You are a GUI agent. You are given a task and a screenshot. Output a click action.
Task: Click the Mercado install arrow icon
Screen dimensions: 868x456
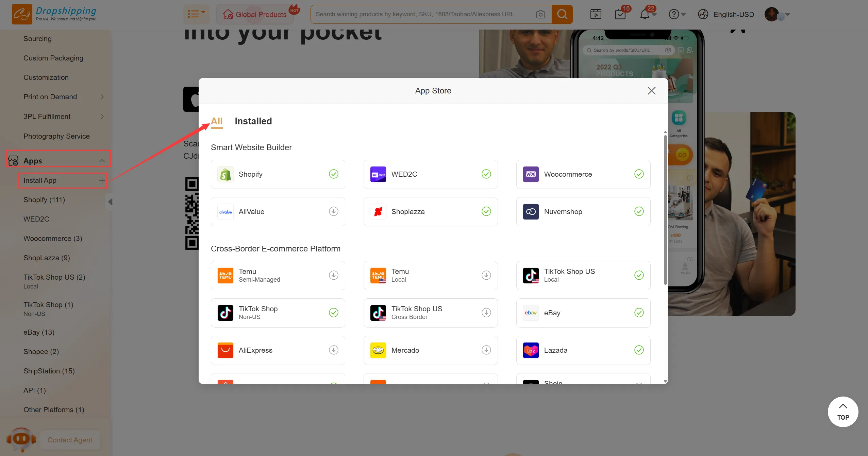(486, 350)
